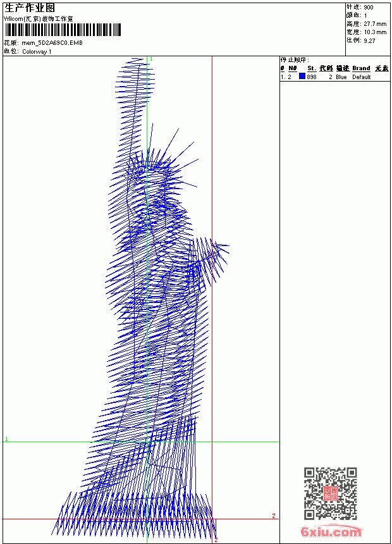This screenshot has width=392, height=544.
Task: Select the Blue Default thread row
Action: tap(334, 77)
